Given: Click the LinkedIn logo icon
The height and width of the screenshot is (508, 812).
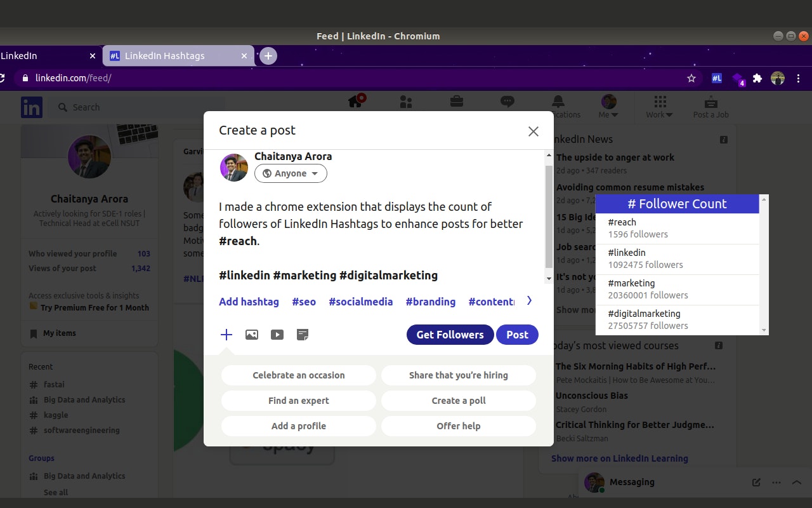Looking at the screenshot, I should (32, 107).
